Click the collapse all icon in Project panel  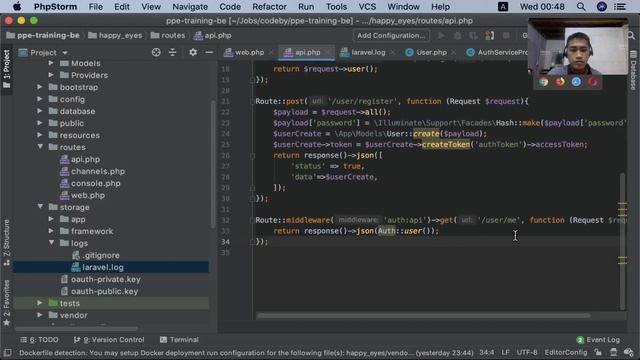point(173,52)
